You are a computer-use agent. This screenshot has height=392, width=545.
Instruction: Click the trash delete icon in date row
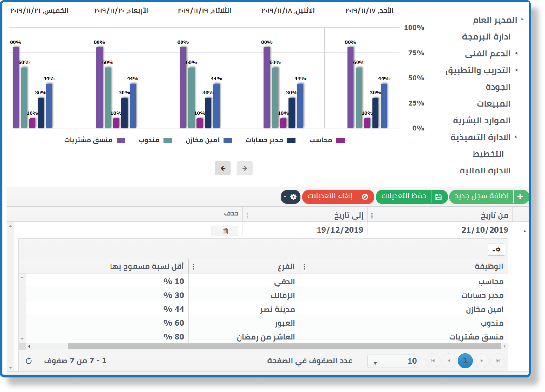click(x=225, y=231)
